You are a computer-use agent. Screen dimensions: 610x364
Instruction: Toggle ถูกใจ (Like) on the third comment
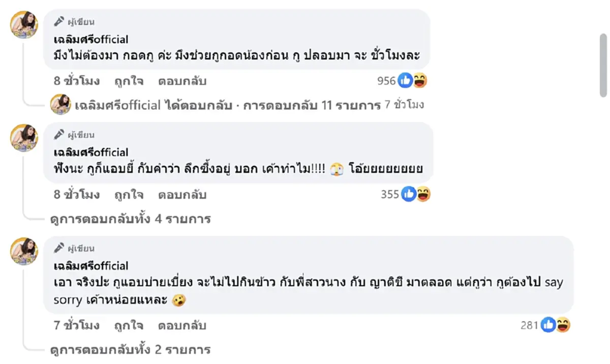[130, 325]
